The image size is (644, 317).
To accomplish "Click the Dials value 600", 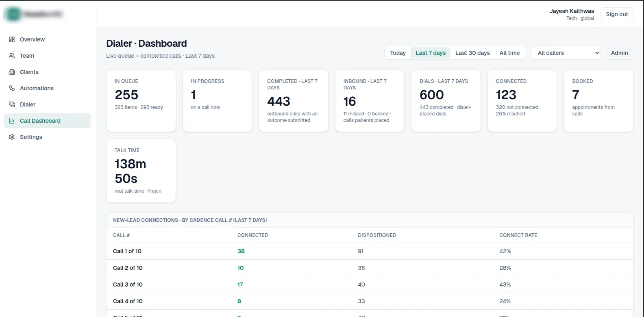I will 432,95.
